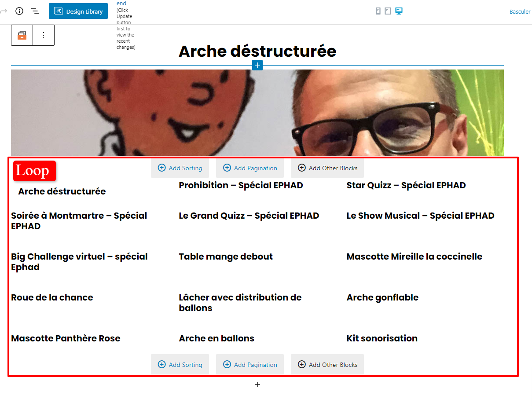Select Kit sonorisation title
532x414 pixels.
[x=382, y=338]
